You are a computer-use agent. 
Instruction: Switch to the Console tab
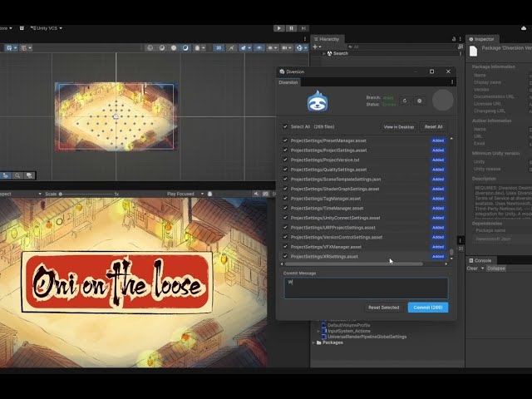click(x=480, y=260)
